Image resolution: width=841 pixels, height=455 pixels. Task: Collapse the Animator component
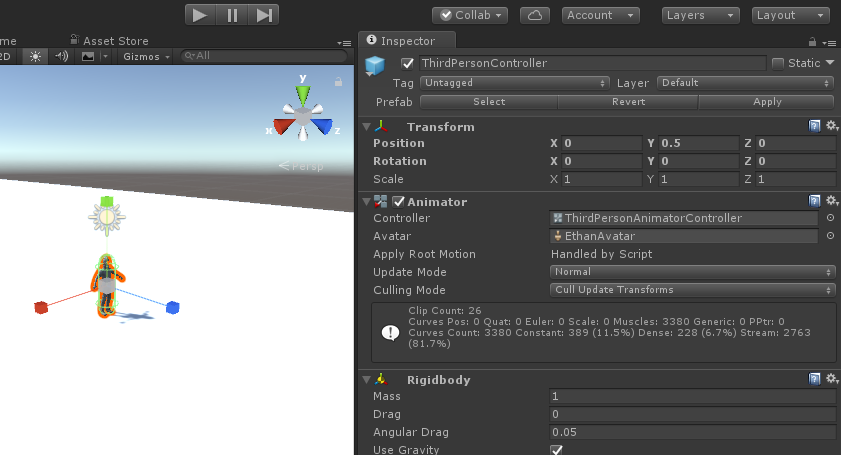(x=367, y=202)
